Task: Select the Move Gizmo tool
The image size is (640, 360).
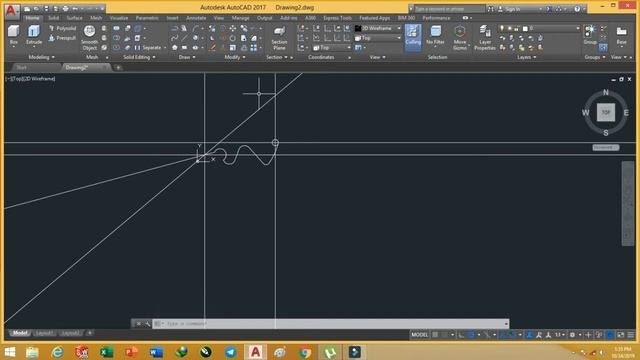Action: [x=460, y=38]
